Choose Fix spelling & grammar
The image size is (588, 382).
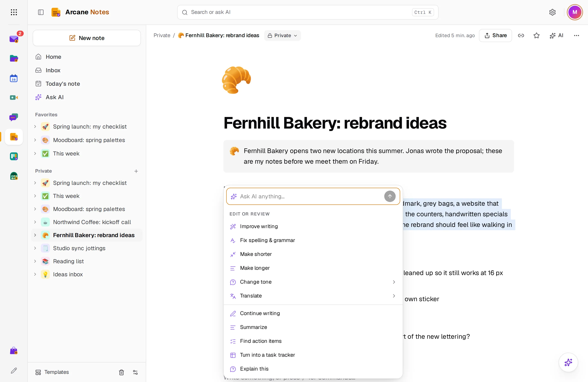coord(313,240)
